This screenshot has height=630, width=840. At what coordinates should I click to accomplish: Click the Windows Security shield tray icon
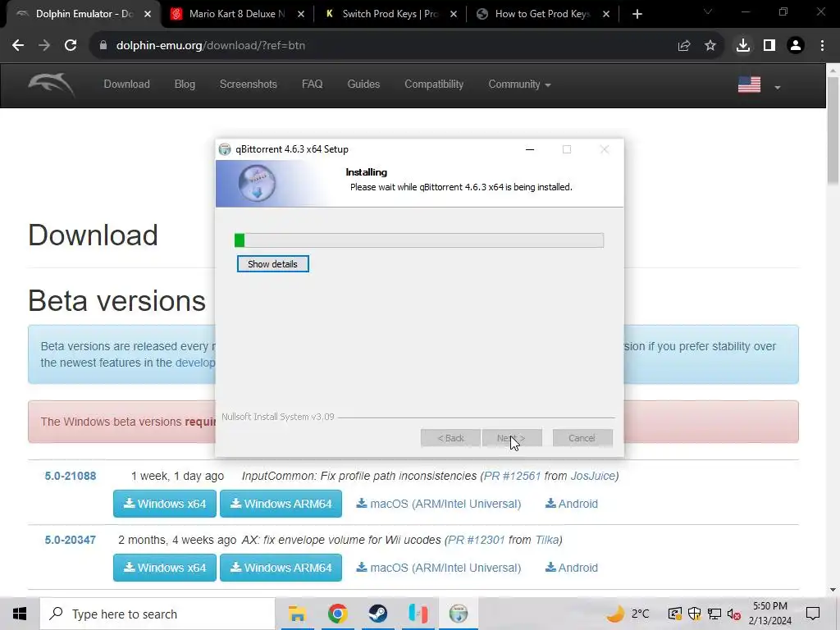[x=694, y=614]
